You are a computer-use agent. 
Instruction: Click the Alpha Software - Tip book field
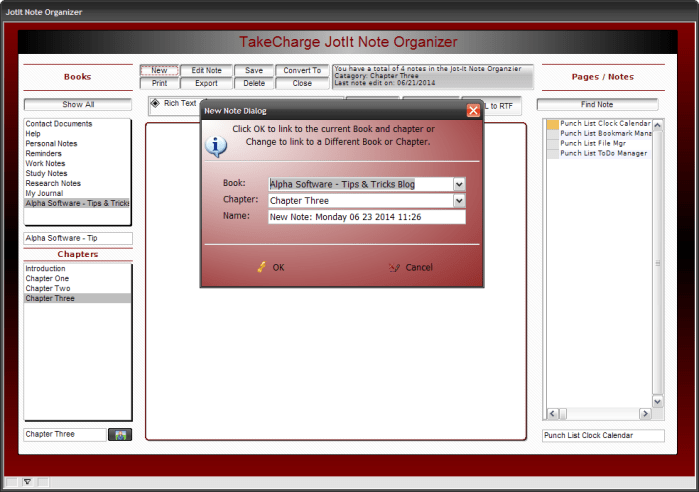click(78, 238)
